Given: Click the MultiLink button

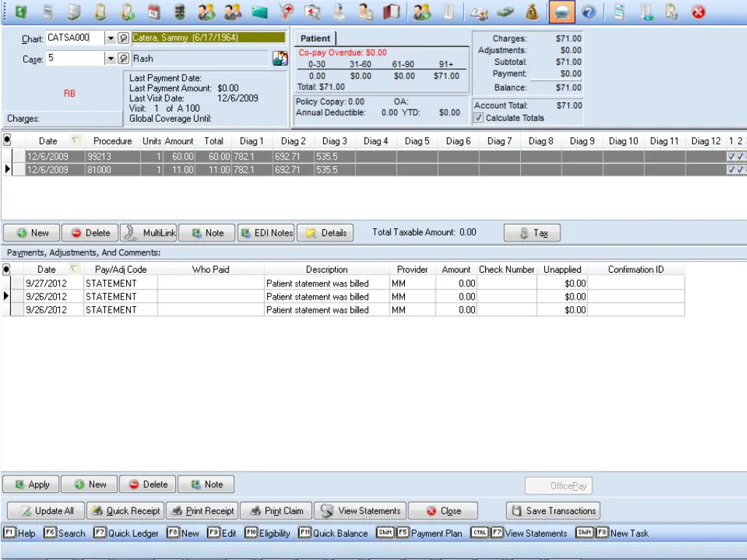Looking at the screenshot, I should pos(149,233).
